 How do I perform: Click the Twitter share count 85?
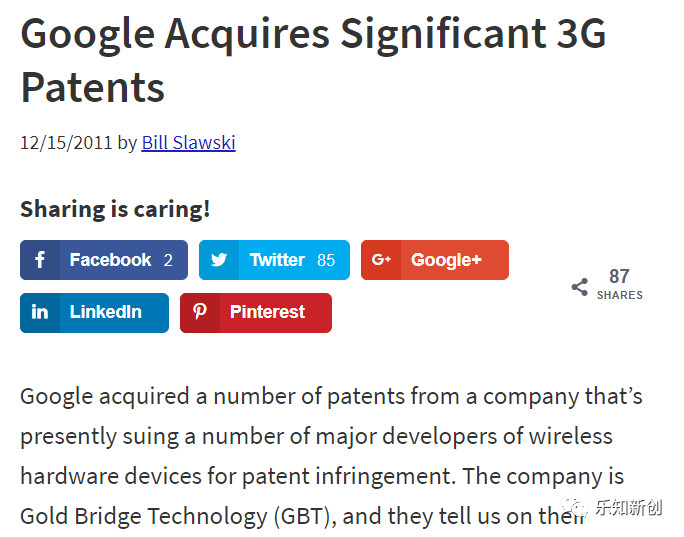[x=326, y=260]
